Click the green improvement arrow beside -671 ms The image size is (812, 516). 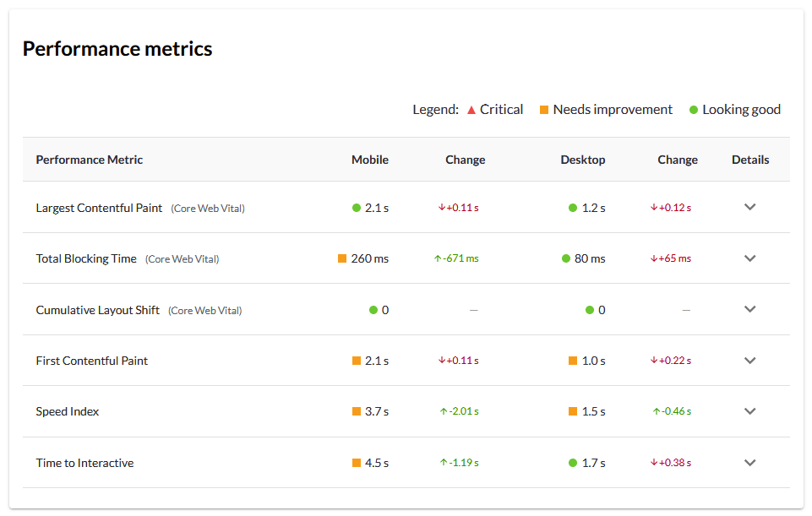[x=436, y=258]
